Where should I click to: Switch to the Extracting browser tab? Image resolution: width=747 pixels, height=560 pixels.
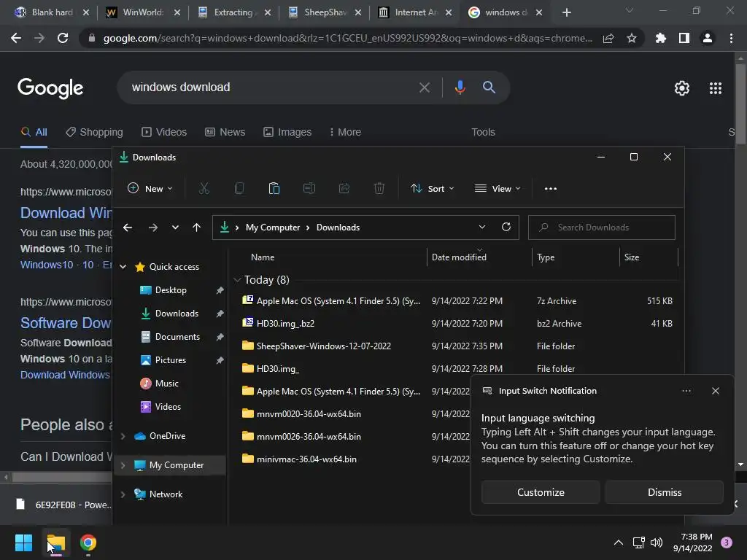pyautogui.click(x=234, y=12)
